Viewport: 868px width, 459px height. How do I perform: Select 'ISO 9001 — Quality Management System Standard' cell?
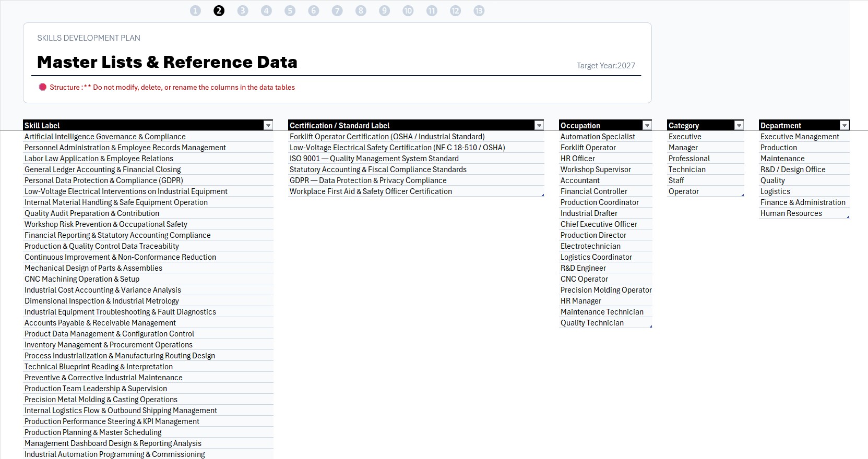[x=416, y=159]
